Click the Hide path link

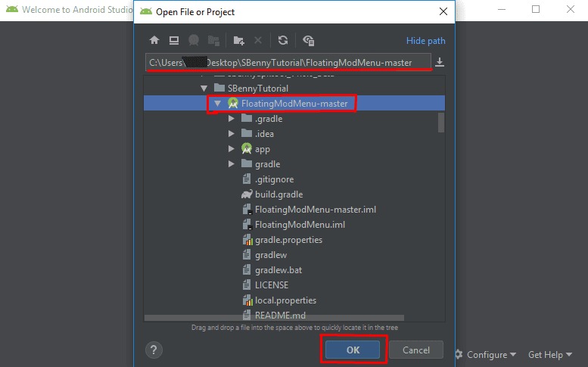click(x=425, y=41)
